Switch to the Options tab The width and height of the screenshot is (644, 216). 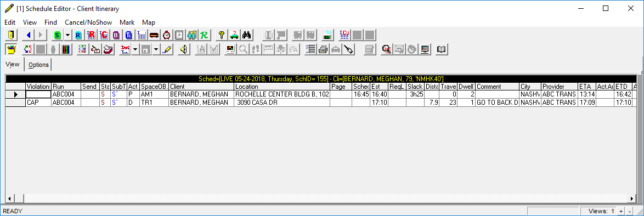click(38, 65)
